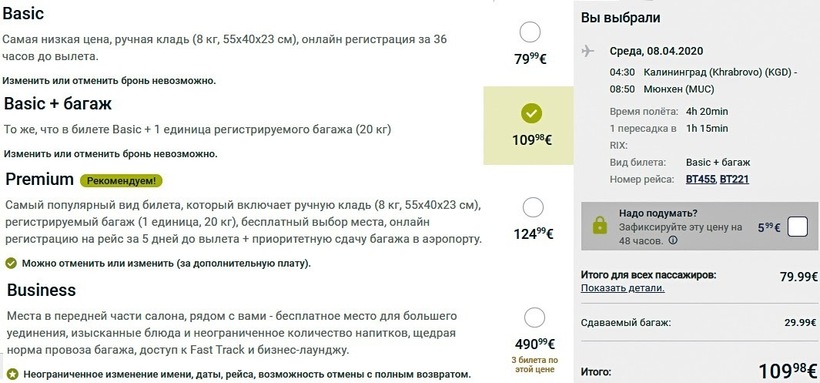This screenshot has width=820, height=383.
Task: Click the Сдаваемый багаж price row
Action: point(699,323)
